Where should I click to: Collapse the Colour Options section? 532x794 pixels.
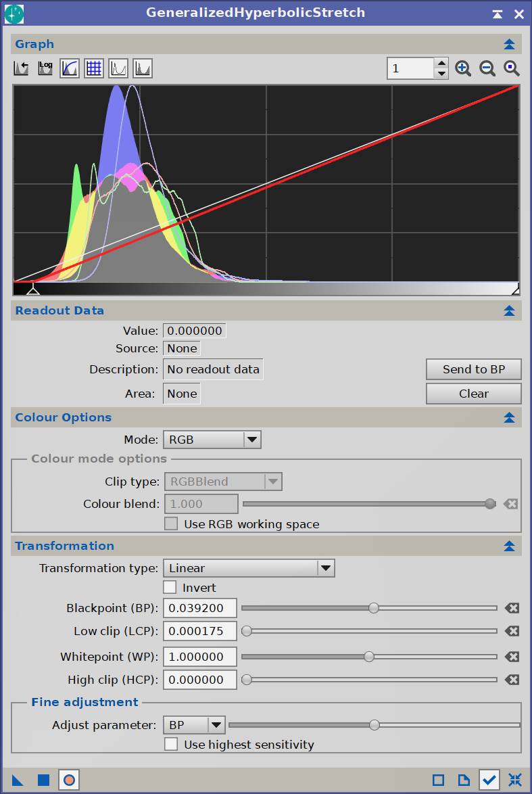(x=509, y=417)
